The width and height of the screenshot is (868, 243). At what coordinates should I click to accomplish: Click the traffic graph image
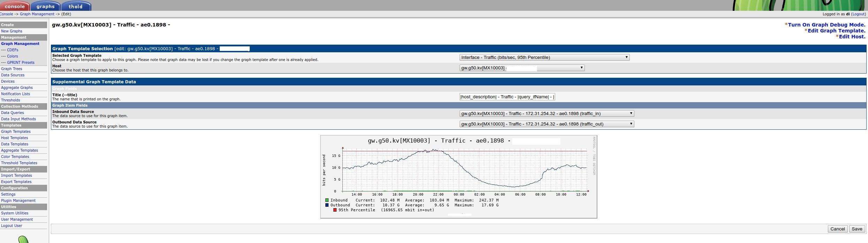point(459,177)
